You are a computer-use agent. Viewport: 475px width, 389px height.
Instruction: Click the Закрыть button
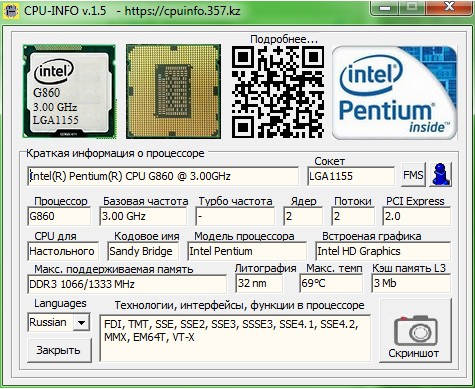[x=59, y=350]
